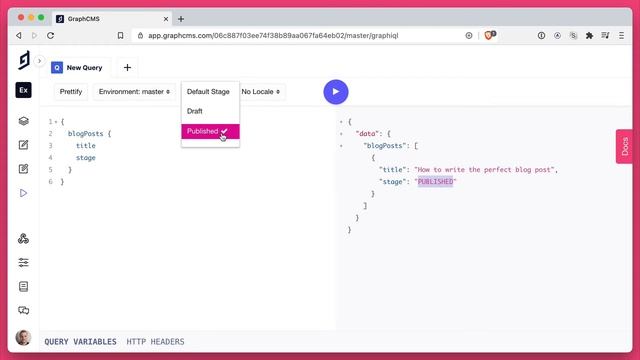The image size is (640, 360).
Task: Go back with the browser back arrow
Action: pyautogui.click(x=19, y=36)
